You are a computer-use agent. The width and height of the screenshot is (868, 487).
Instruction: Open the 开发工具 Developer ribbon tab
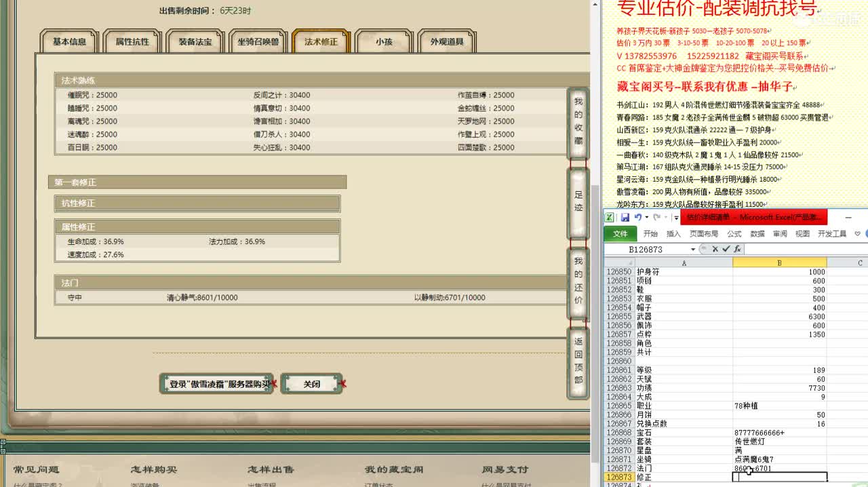click(x=832, y=234)
